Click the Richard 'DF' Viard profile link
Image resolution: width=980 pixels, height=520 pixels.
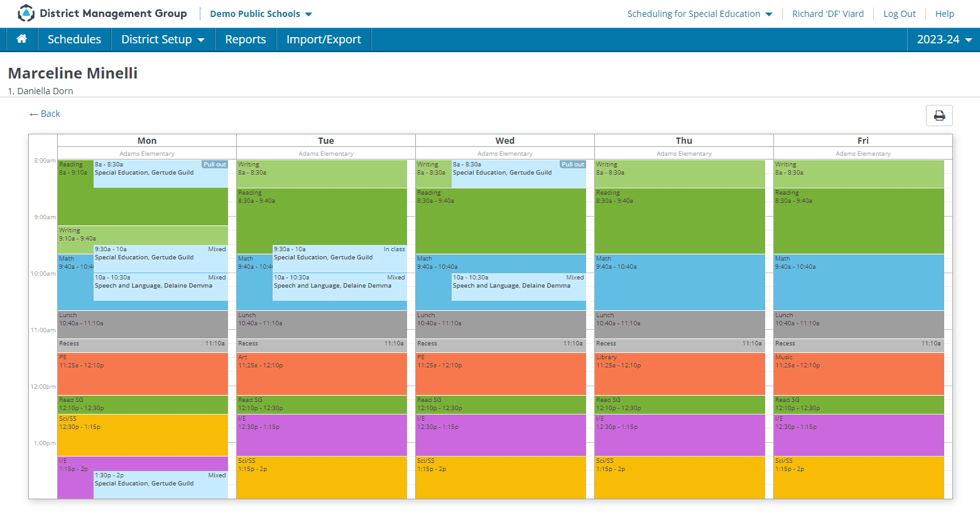[827, 14]
